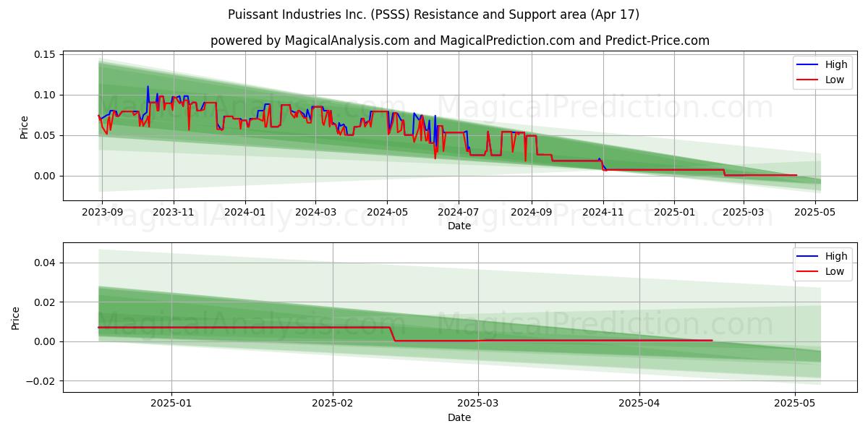
Task: Click the '2025-03' x-axis label on the top chart
Action: (744, 212)
